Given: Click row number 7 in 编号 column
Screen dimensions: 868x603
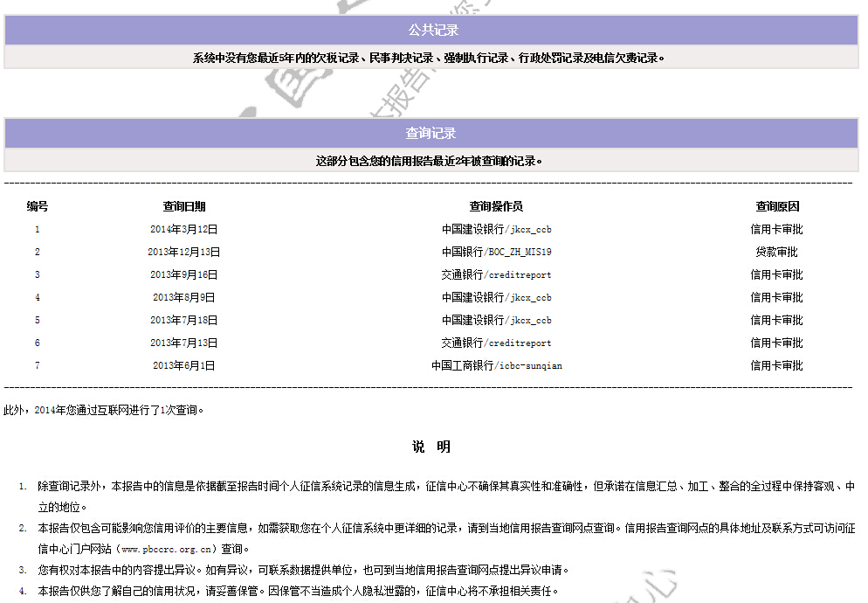Looking at the screenshot, I should click(x=37, y=365).
